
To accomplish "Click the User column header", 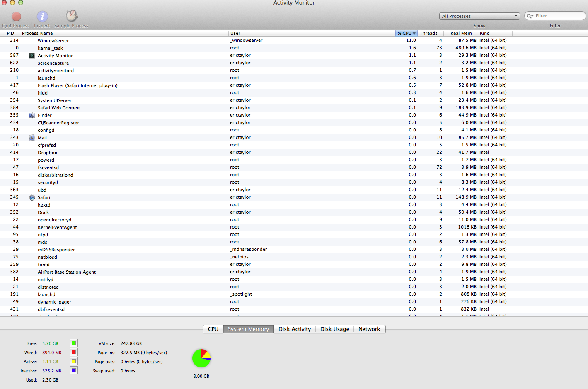I will (x=312, y=33).
